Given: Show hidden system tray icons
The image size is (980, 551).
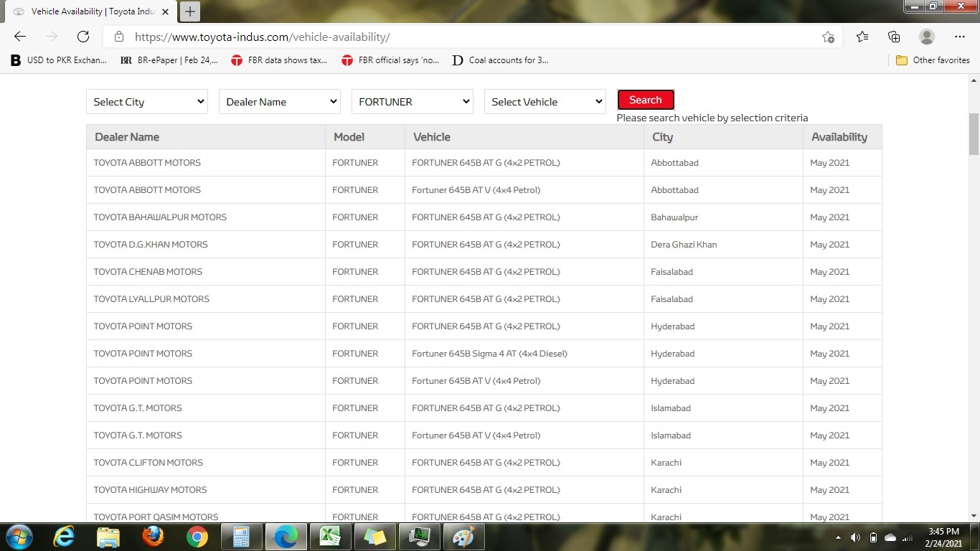Looking at the screenshot, I should [x=838, y=537].
